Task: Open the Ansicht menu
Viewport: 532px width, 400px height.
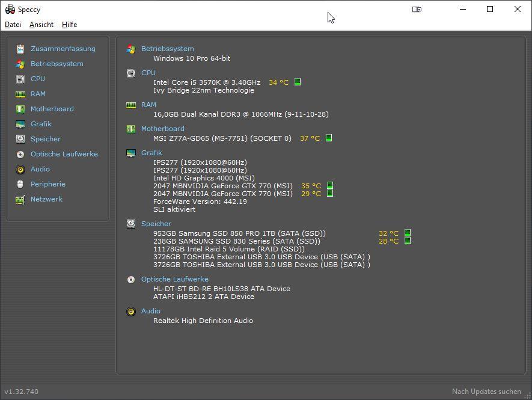Action: [41, 25]
